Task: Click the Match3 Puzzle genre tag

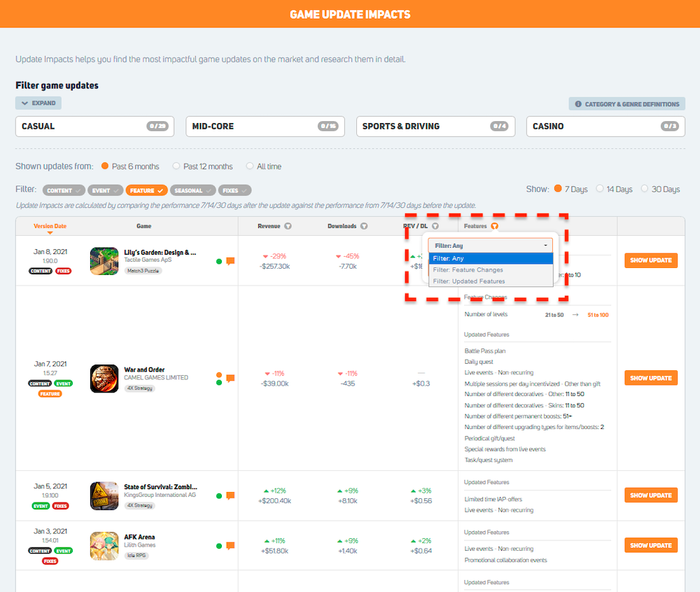Action: click(x=143, y=271)
